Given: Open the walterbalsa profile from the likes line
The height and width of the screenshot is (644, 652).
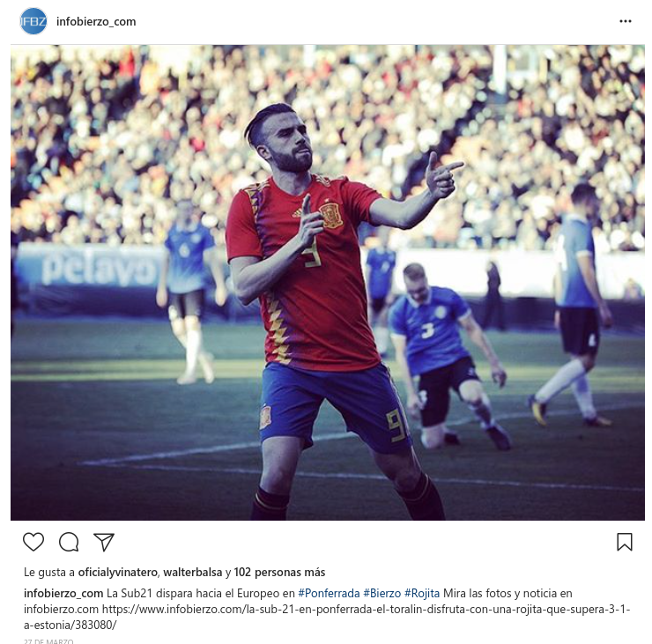Looking at the screenshot, I should (x=193, y=573).
